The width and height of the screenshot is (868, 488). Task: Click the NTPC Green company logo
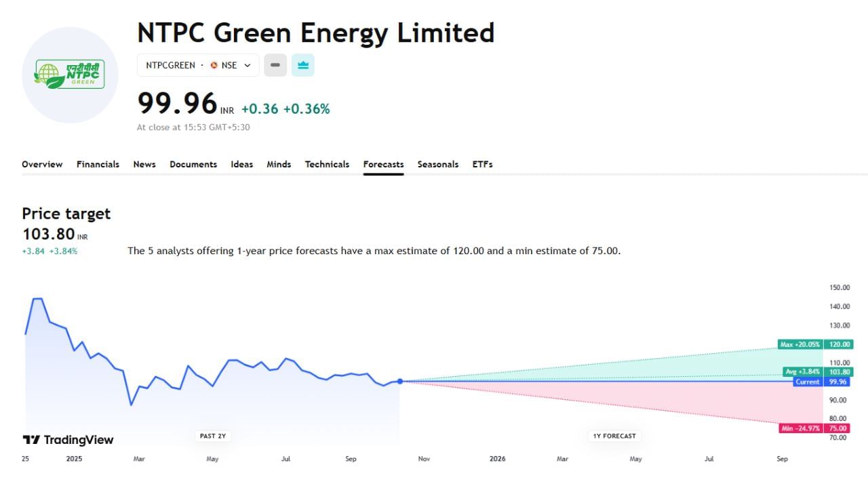tap(70, 75)
